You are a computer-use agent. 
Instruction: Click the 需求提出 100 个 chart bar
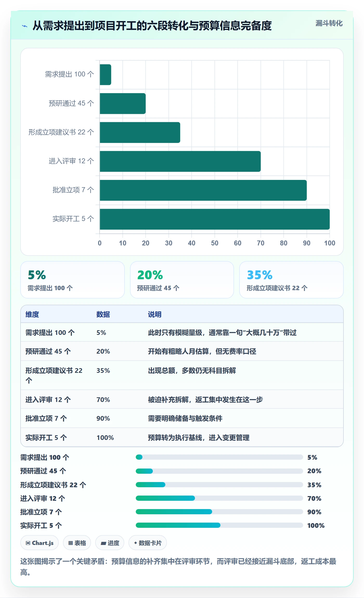coord(106,75)
